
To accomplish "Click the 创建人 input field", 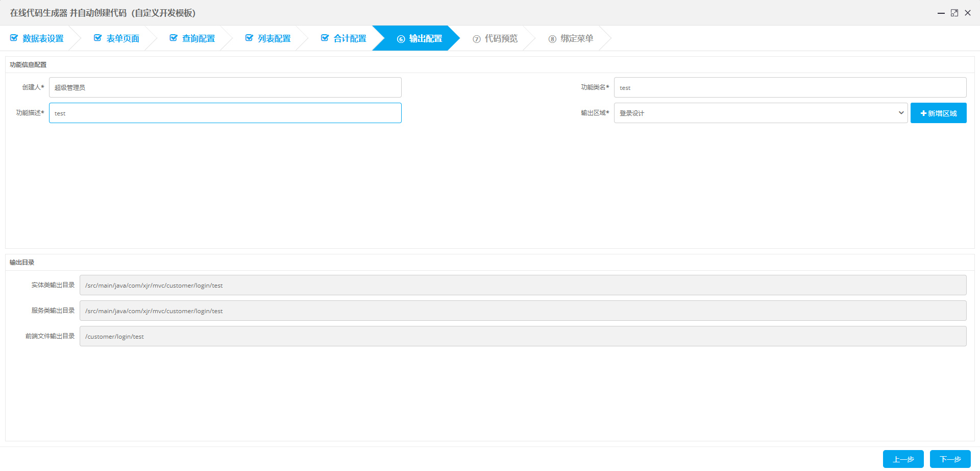I will click(225, 87).
